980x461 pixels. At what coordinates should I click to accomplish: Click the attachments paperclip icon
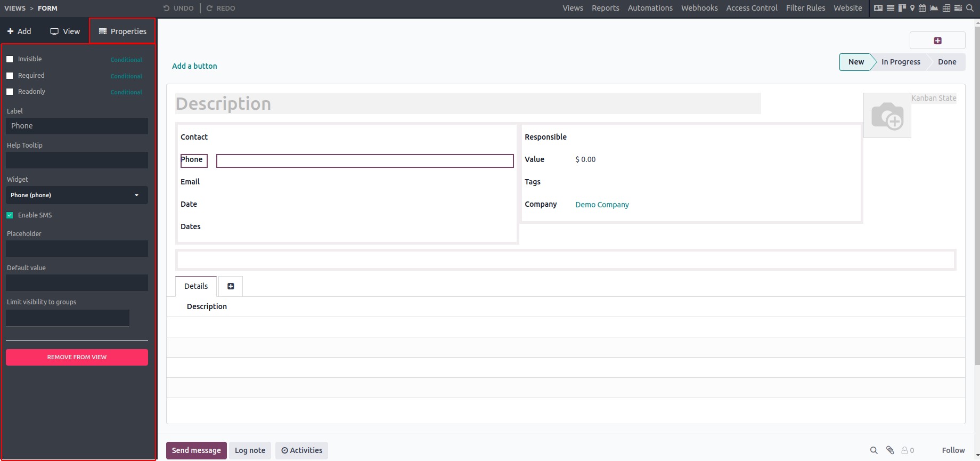890,450
